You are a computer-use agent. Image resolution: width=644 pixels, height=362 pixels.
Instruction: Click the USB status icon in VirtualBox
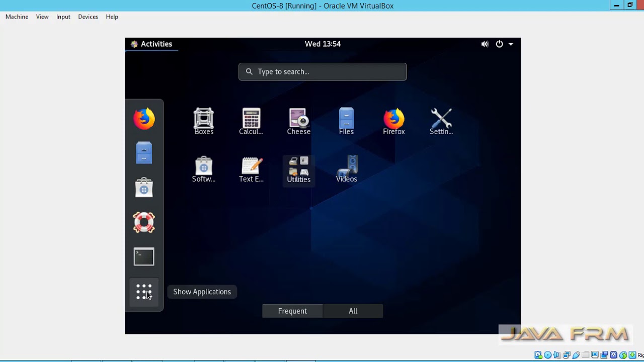click(576, 355)
